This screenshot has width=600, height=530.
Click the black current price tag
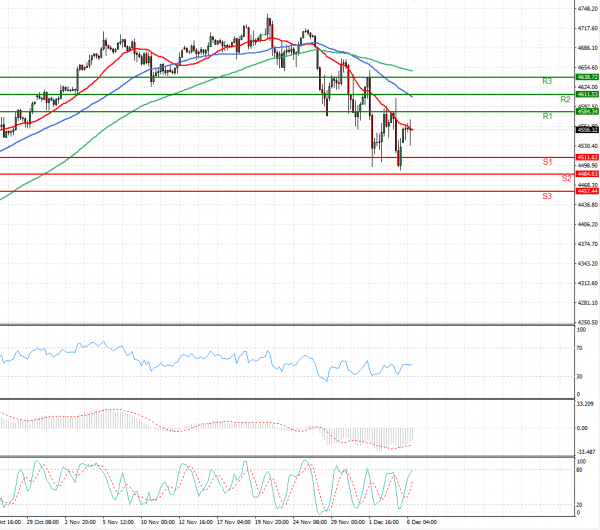coord(587,129)
